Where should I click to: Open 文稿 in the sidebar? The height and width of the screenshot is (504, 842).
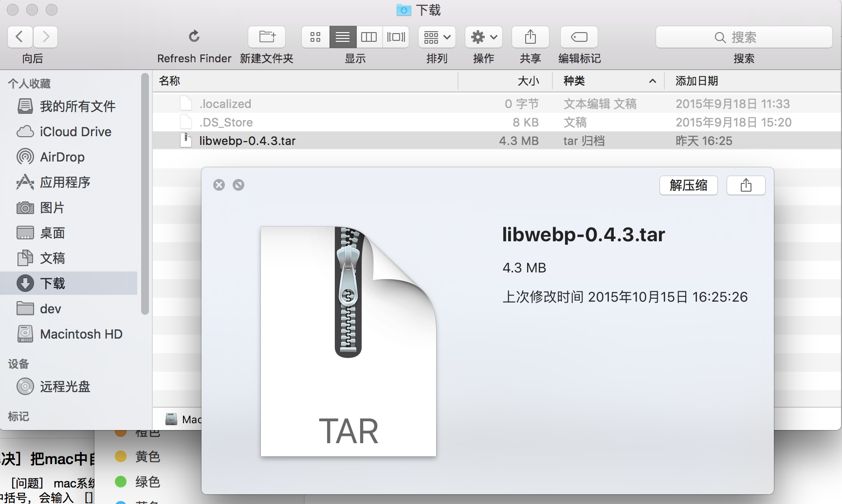pos(69,258)
